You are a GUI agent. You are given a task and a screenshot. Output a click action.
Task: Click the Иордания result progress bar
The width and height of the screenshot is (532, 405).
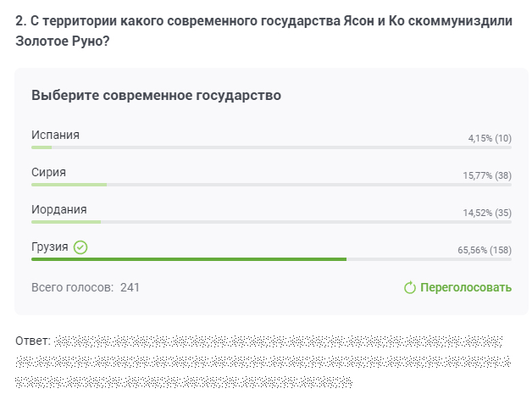(x=271, y=222)
